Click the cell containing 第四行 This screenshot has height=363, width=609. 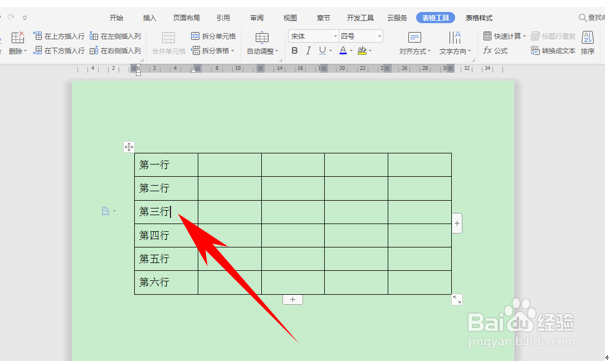(166, 235)
